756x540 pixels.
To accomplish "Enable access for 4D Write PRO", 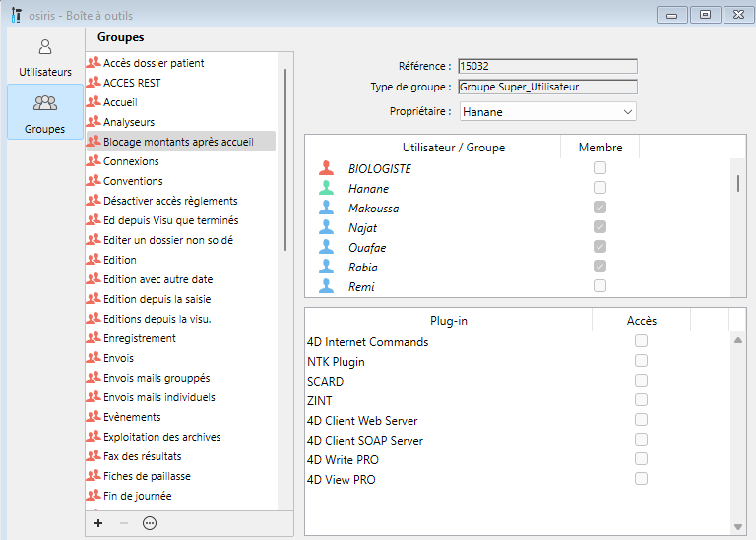I will tap(641, 459).
